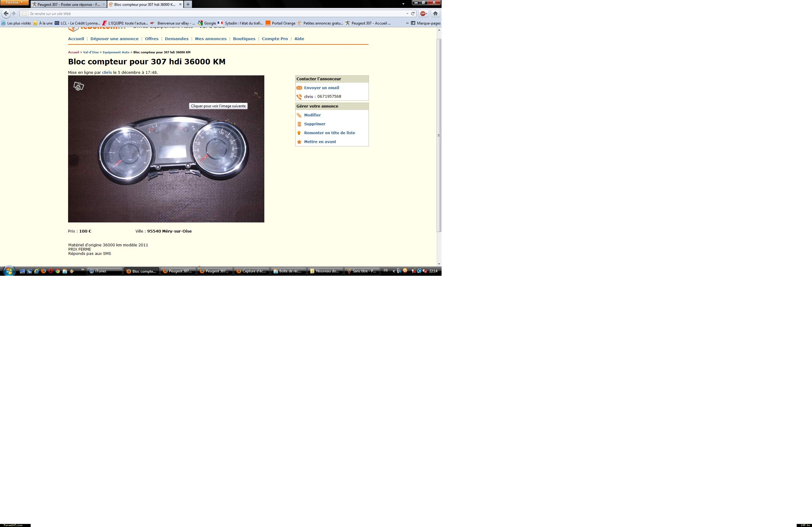Click the Supprimer trash icon link
This screenshot has height=527, width=812.
coord(314,124)
